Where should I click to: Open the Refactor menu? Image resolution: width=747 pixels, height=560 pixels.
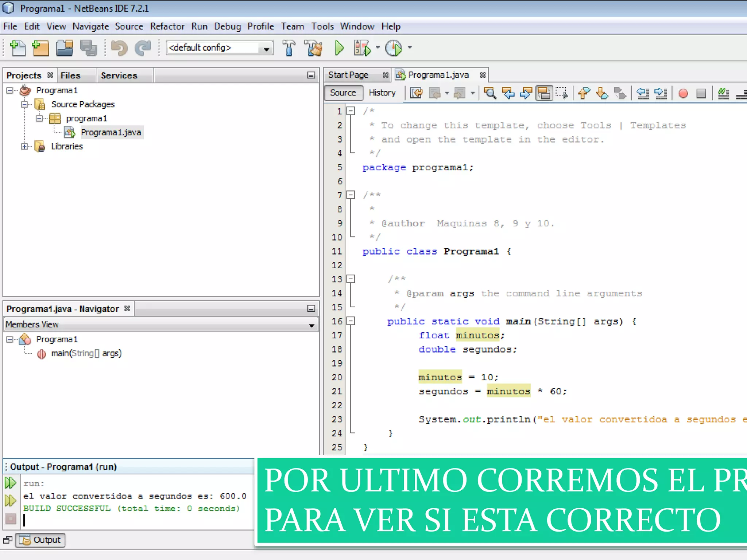coord(167,27)
